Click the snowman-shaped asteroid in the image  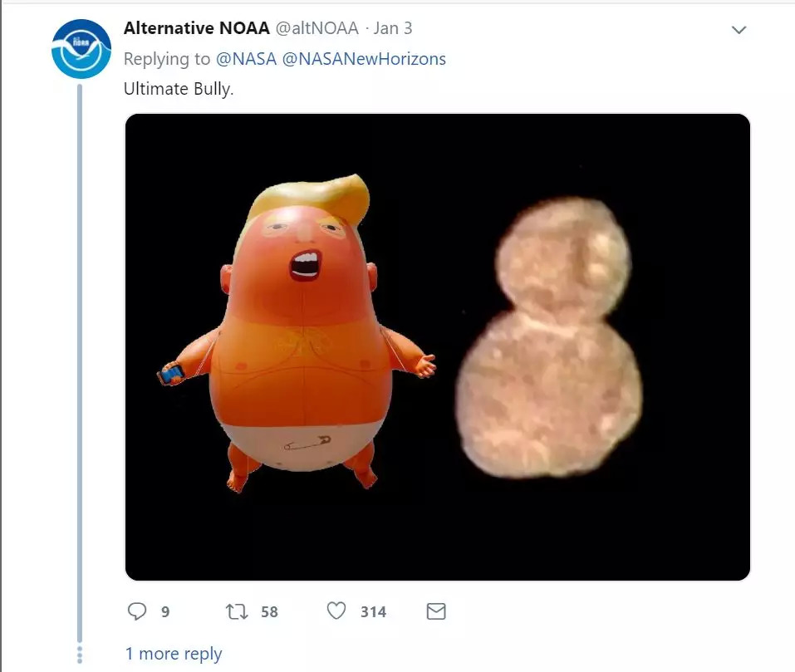549,338
